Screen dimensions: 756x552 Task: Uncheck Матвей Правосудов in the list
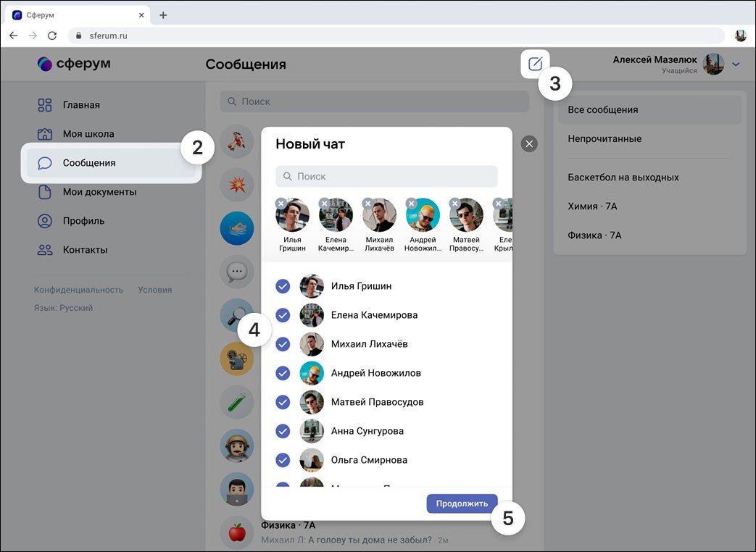[283, 402]
